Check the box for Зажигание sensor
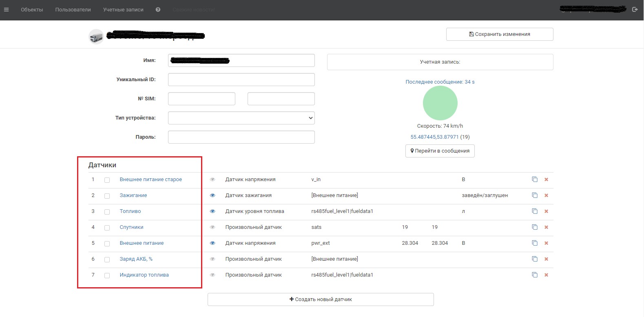Viewport: 644px width, 317px height. pyautogui.click(x=107, y=196)
